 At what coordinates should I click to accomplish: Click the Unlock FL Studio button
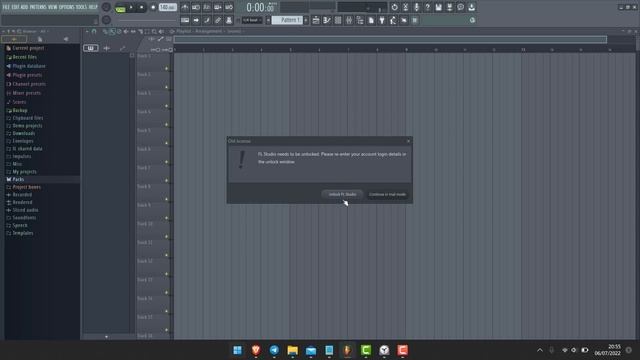click(x=342, y=194)
